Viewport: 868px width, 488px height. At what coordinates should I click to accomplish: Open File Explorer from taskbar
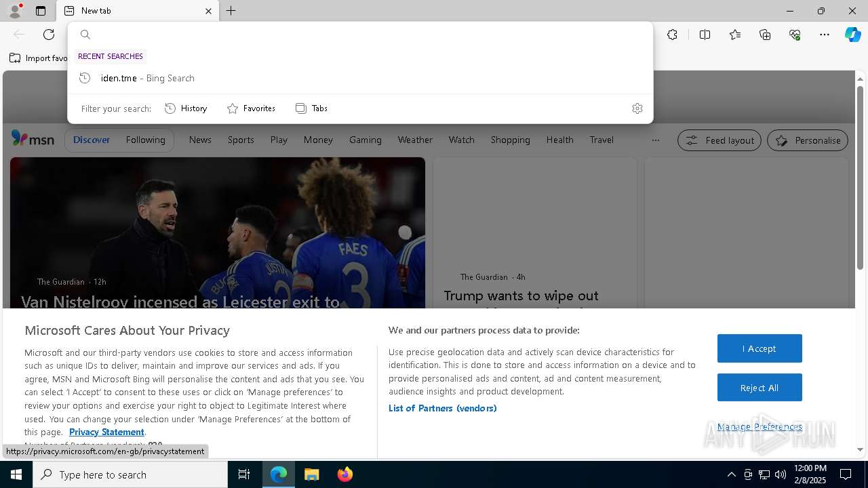[311, 474]
